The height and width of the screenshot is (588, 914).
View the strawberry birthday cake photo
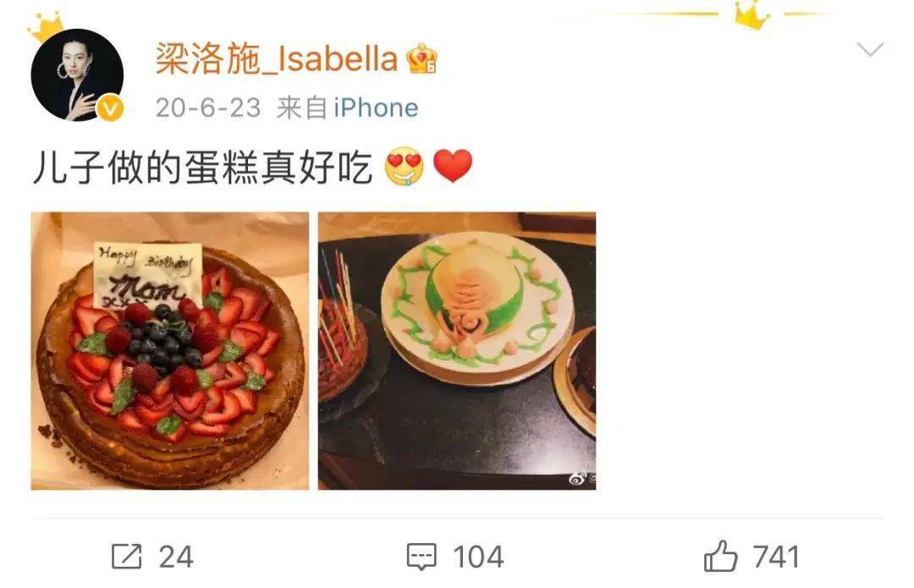[169, 351]
